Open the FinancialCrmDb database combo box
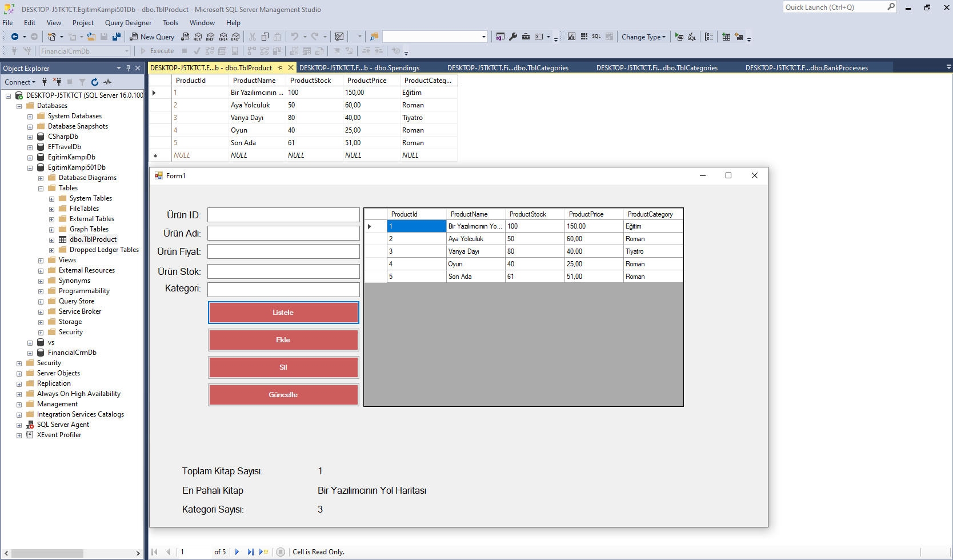 pos(85,51)
